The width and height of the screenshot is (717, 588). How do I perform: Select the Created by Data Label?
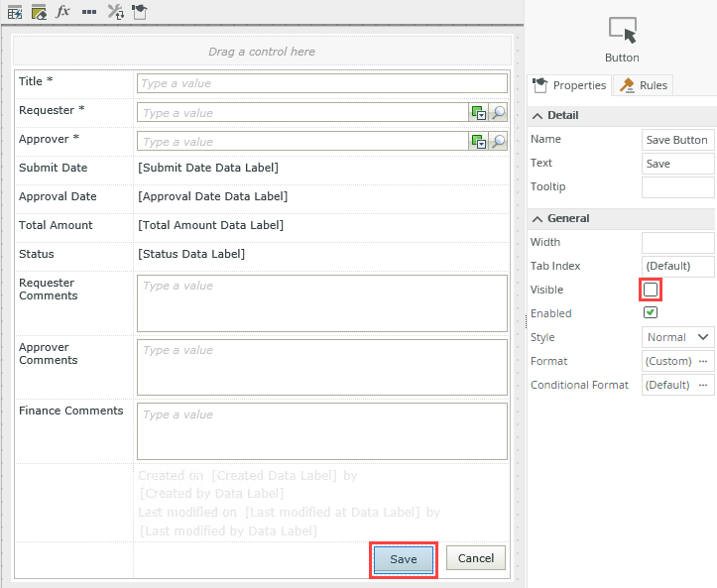point(211,494)
